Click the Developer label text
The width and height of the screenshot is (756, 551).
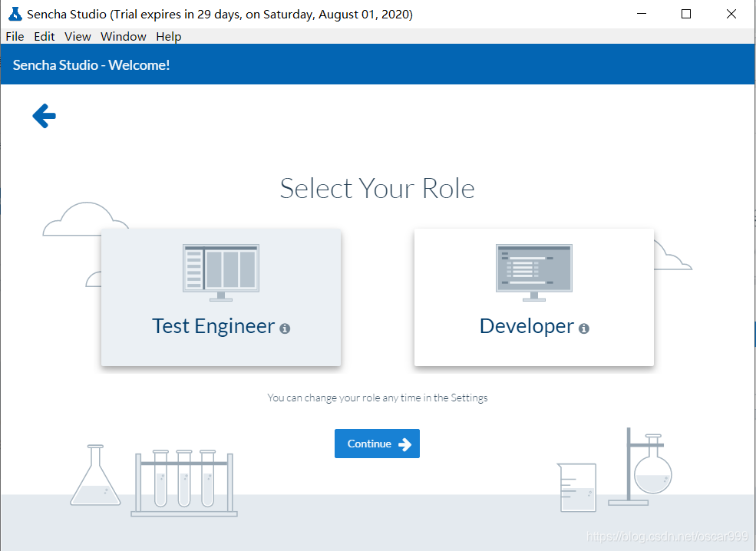(527, 326)
